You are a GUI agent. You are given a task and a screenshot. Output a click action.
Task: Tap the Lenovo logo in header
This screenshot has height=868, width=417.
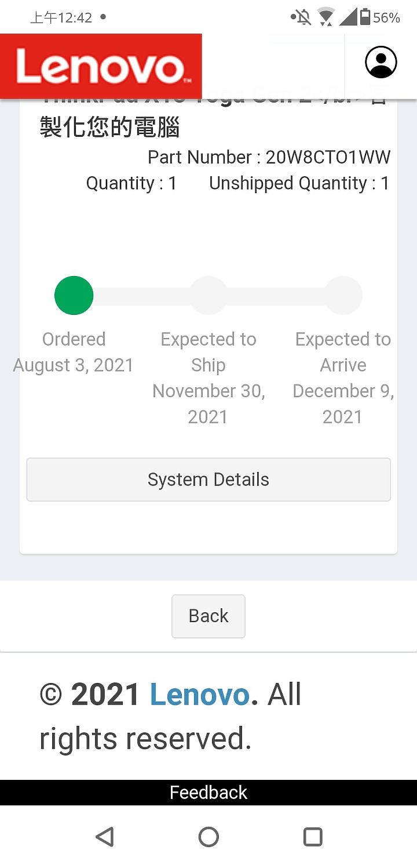pos(101,66)
